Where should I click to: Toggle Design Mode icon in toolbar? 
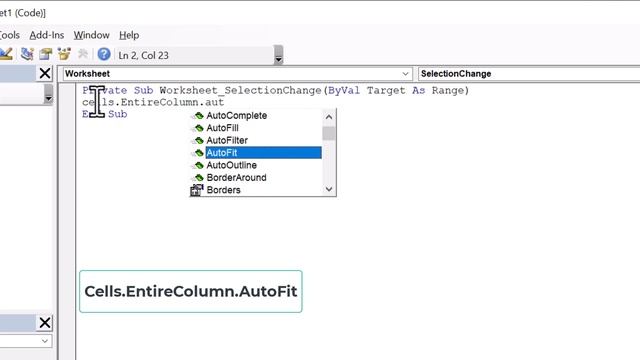click(6, 54)
